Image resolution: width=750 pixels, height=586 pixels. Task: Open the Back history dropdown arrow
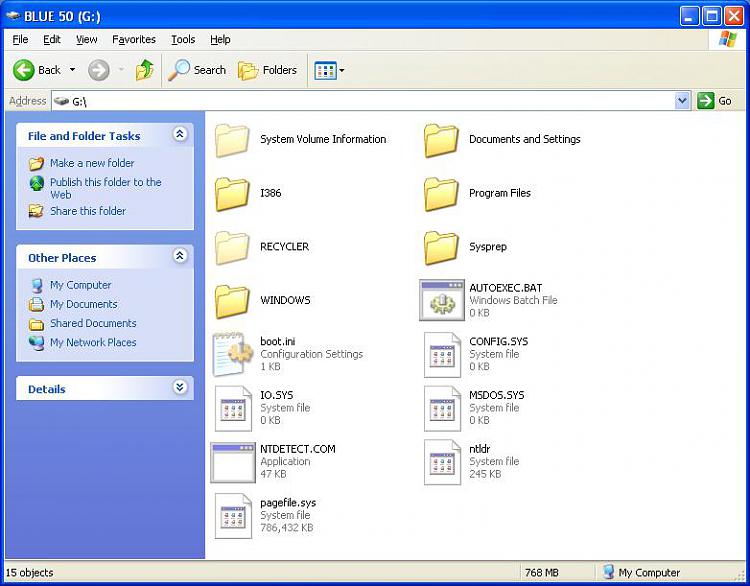tap(72, 70)
